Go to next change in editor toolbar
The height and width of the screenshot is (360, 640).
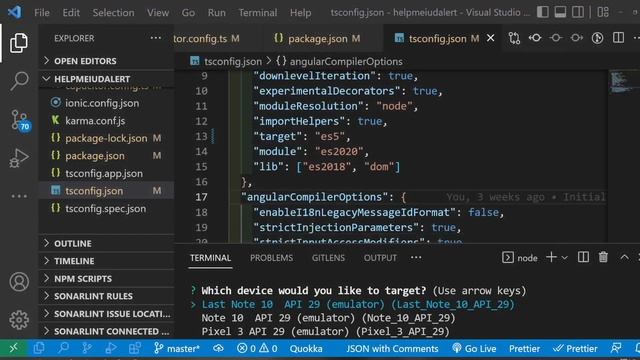tap(576, 38)
